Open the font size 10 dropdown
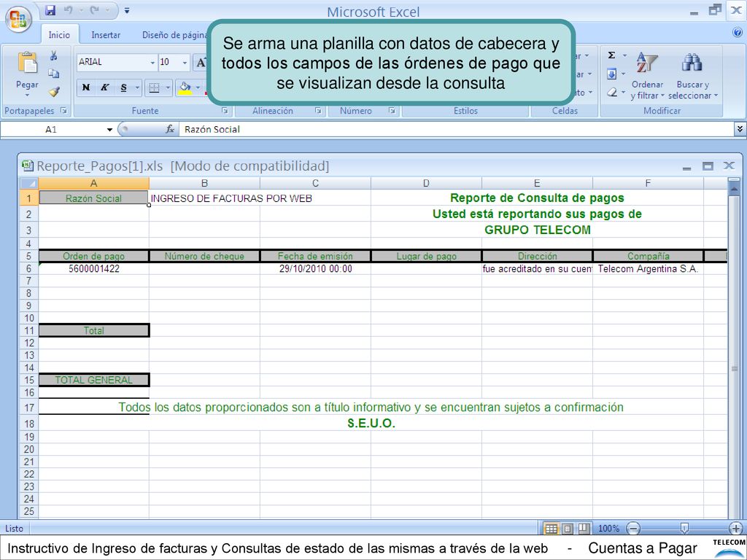 point(185,63)
